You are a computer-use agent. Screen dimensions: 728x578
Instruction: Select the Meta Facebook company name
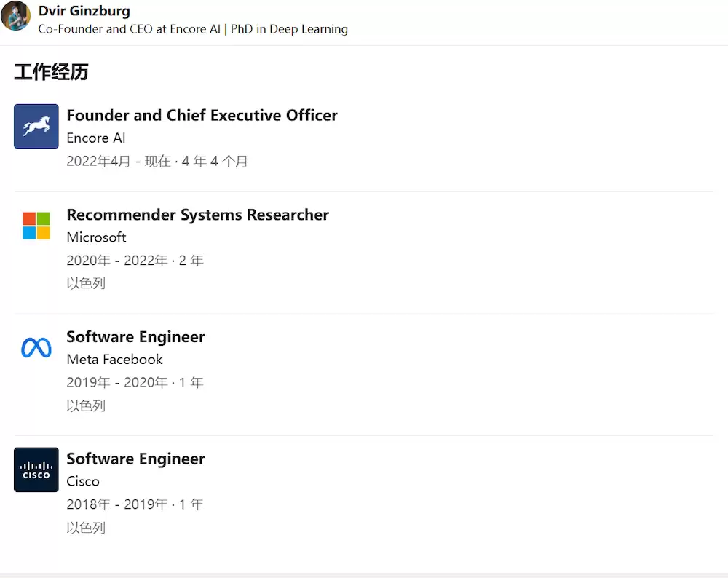tap(115, 360)
